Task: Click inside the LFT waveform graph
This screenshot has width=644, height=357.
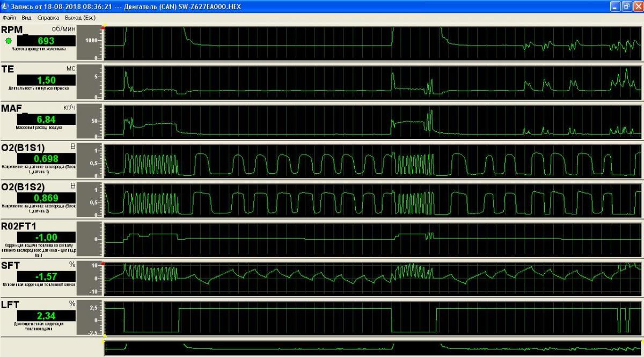Action: pos(372,319)
